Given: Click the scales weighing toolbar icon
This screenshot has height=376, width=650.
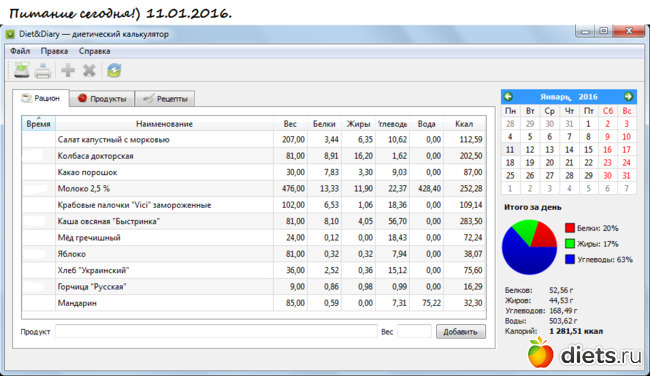Looking at the screenshot, I should click(x=22, y=70).
